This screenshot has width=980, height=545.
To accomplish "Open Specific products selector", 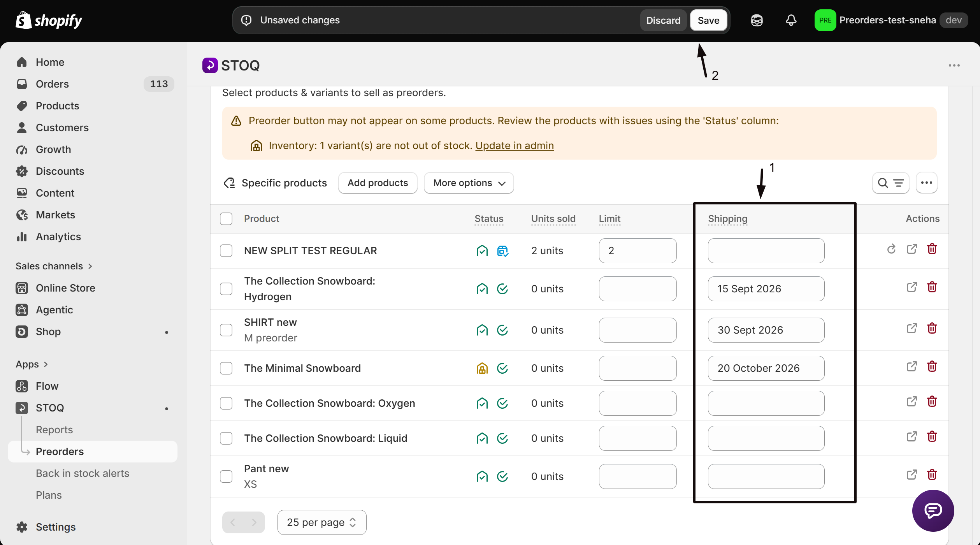I will tap(275, 183).
